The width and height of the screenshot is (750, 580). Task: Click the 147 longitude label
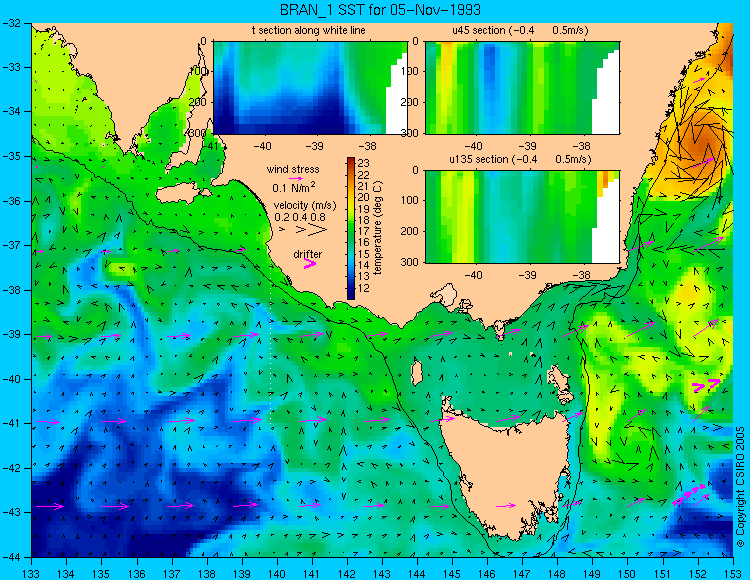click(x=522, y=574)
